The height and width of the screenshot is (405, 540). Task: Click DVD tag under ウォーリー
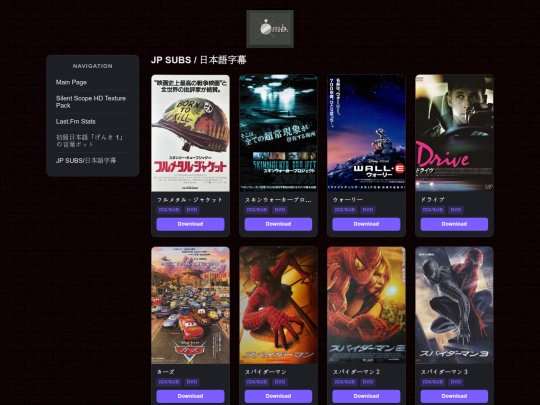[368, 210]
